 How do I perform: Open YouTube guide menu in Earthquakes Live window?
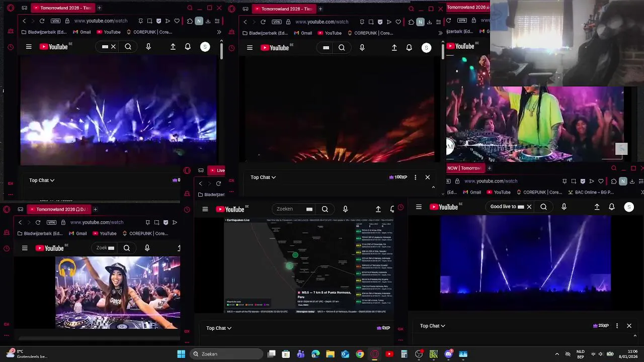coord(205,209)
